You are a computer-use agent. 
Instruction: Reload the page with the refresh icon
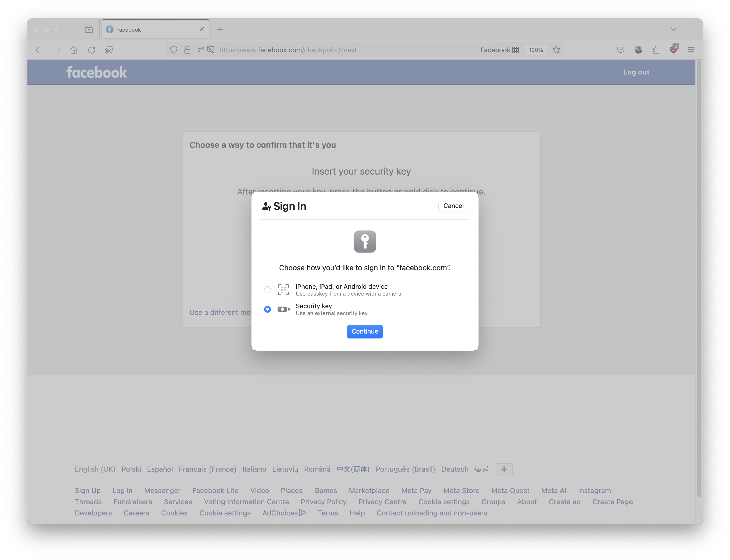click(92, 50)
